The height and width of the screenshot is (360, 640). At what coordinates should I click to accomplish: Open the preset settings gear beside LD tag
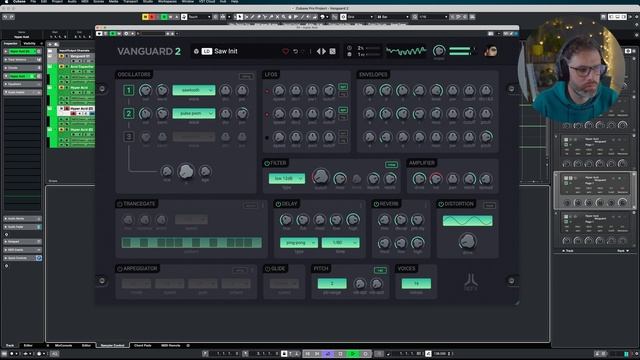tap(196, 51)
